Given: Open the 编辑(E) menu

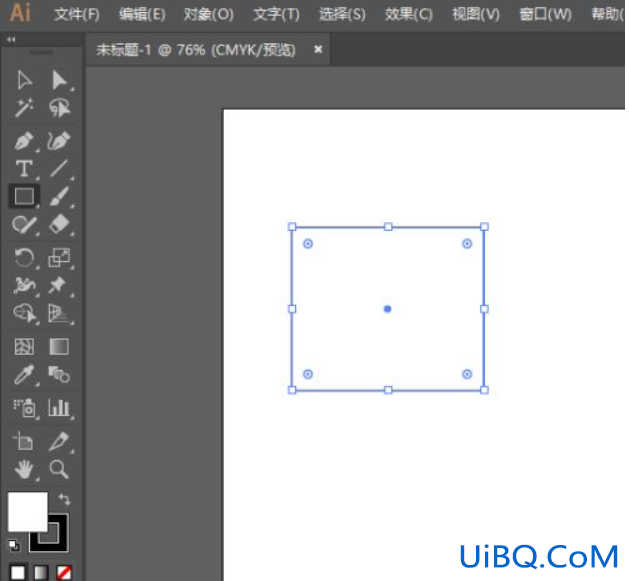Looking at the screenshot, I should tap(142, 15).
